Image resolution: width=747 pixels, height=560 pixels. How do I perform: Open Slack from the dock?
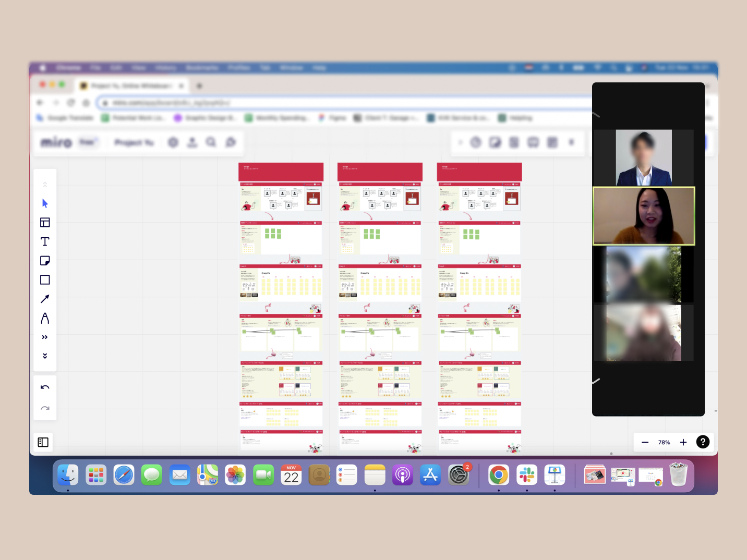(527, 475)
